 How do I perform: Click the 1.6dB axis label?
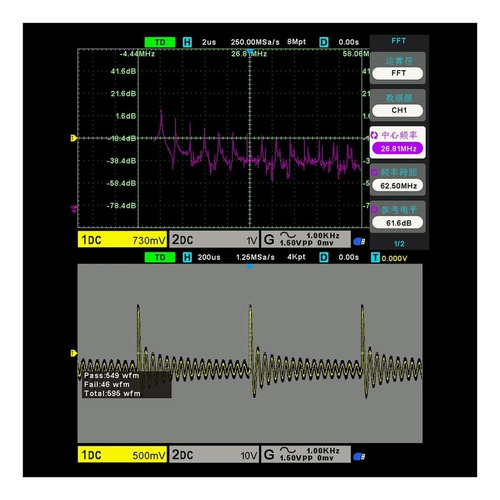pos(125,116)
